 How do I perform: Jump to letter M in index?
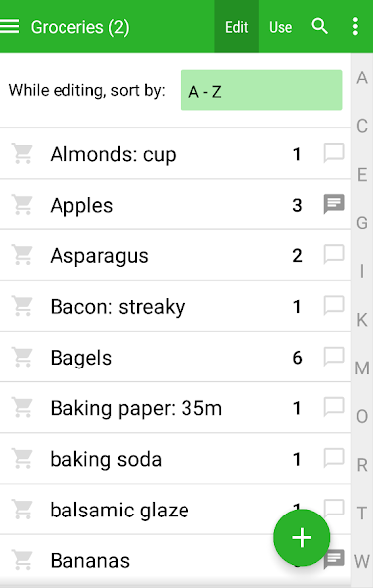[362, 367]
